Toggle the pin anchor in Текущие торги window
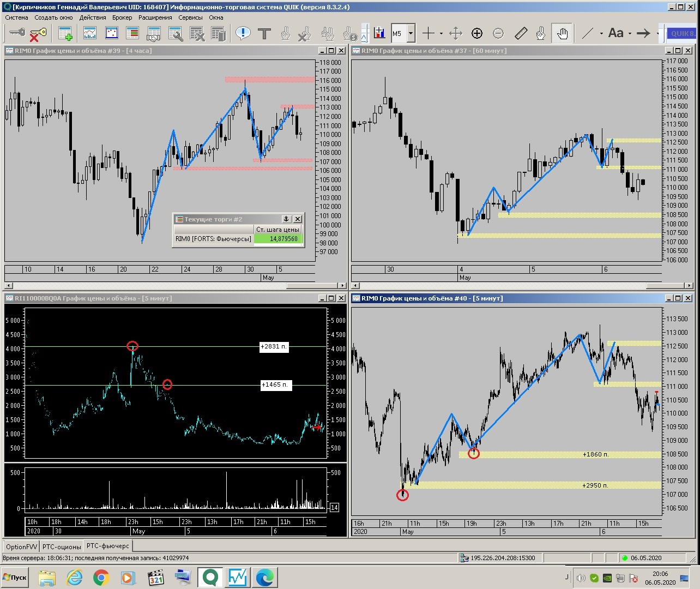The width and height of the screenshot is (700, 589). tap(286, 219)
